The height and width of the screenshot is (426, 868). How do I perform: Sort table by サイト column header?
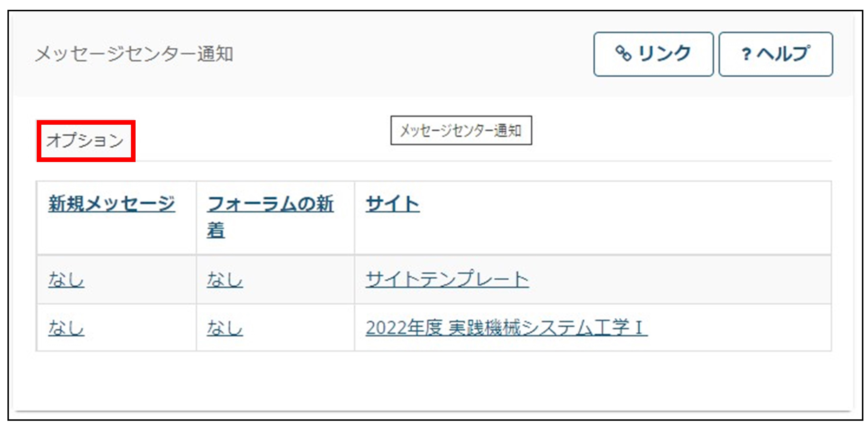[x=393, y=204]
